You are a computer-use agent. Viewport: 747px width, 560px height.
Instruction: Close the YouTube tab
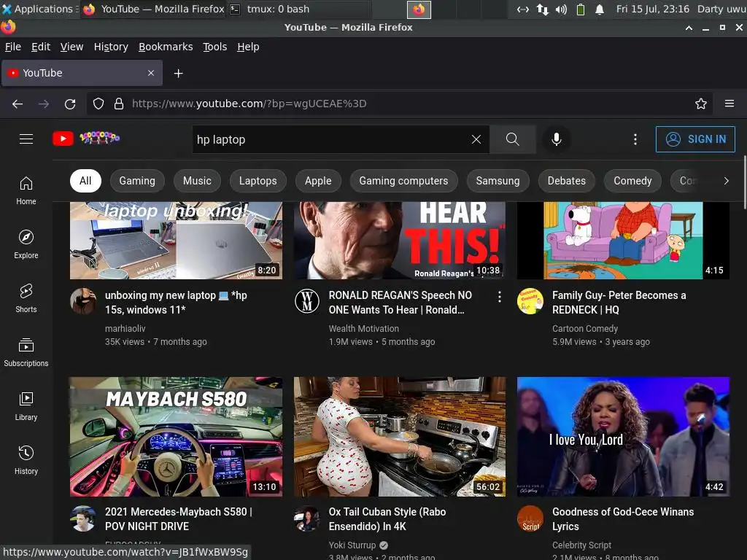pyautogui.click(x=151, y=73)
